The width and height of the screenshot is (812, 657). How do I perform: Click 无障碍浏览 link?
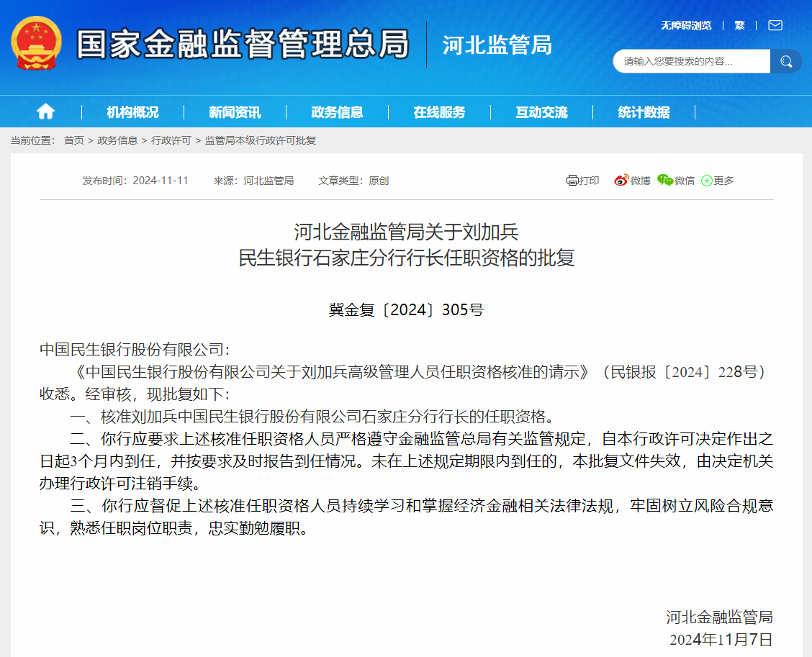pos(686,25)
